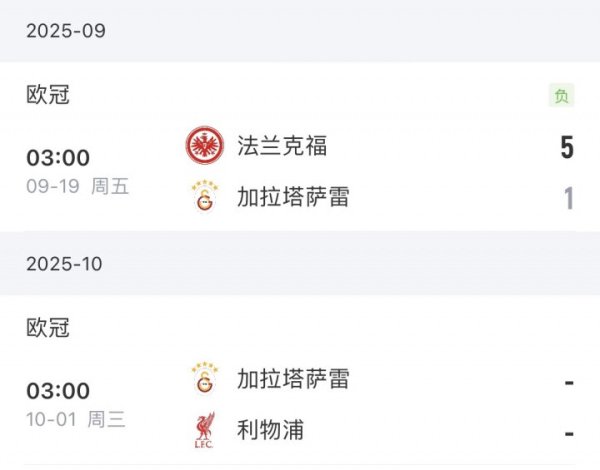This screenshot has height=470, width=600.
Task: Tap 欧冠 label above the Frankfurt match
Action: (48, 96)
